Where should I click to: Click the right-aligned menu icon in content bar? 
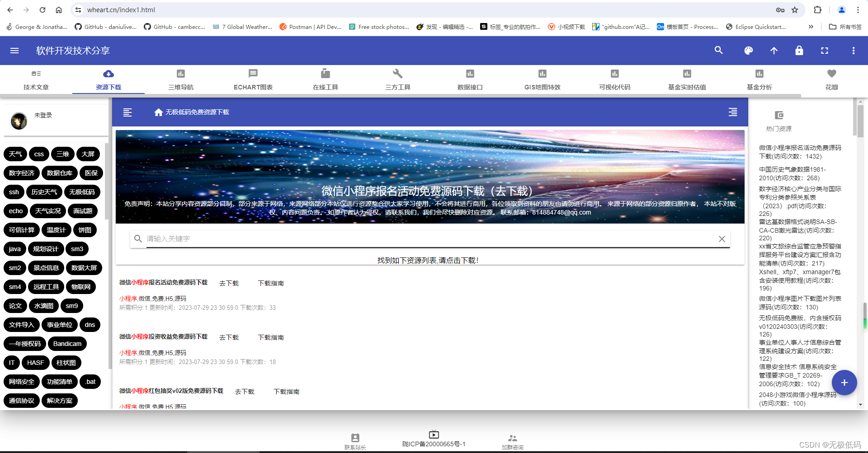coord(733,112)
